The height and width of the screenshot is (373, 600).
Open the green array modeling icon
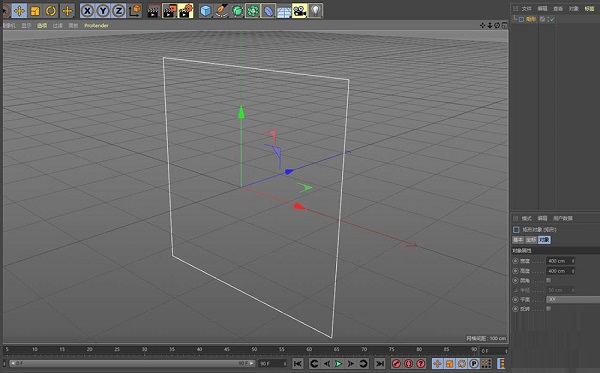tap(253, 11)
